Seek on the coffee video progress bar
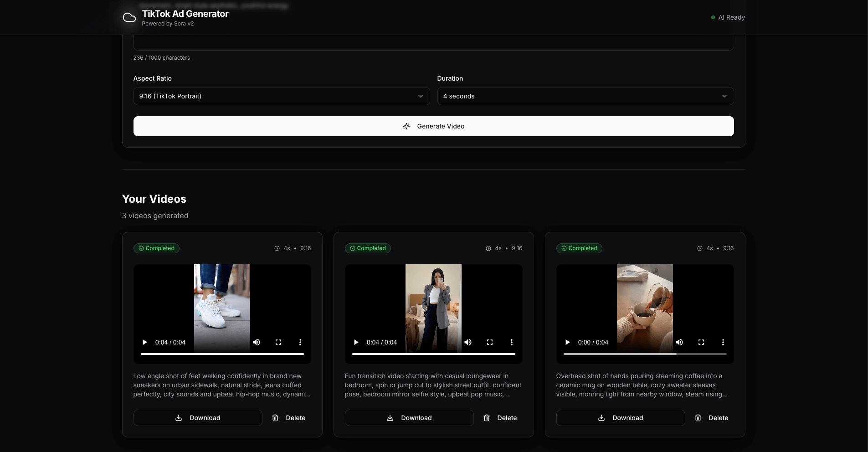Viewport: 868px width, 452px height. point(645,354)
